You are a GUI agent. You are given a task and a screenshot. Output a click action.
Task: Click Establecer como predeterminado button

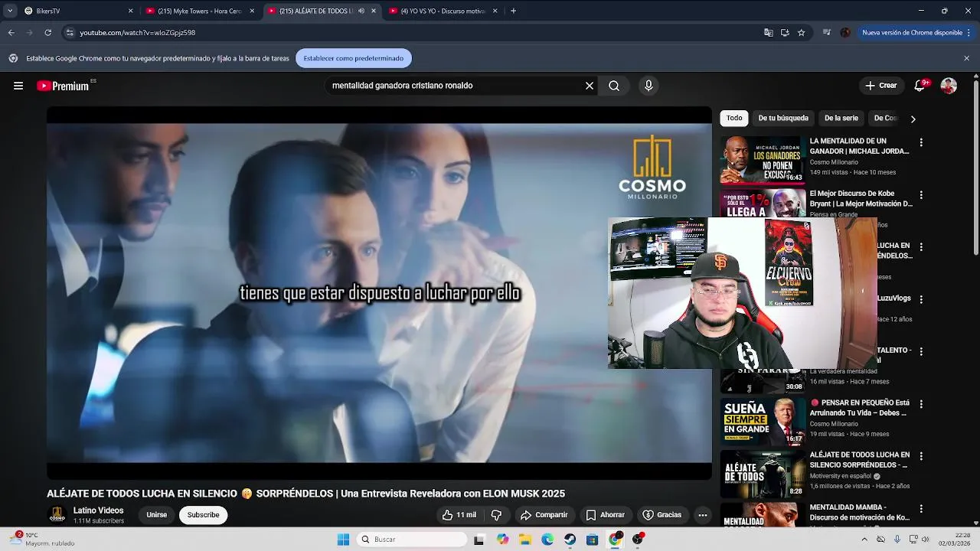point(354,58)
